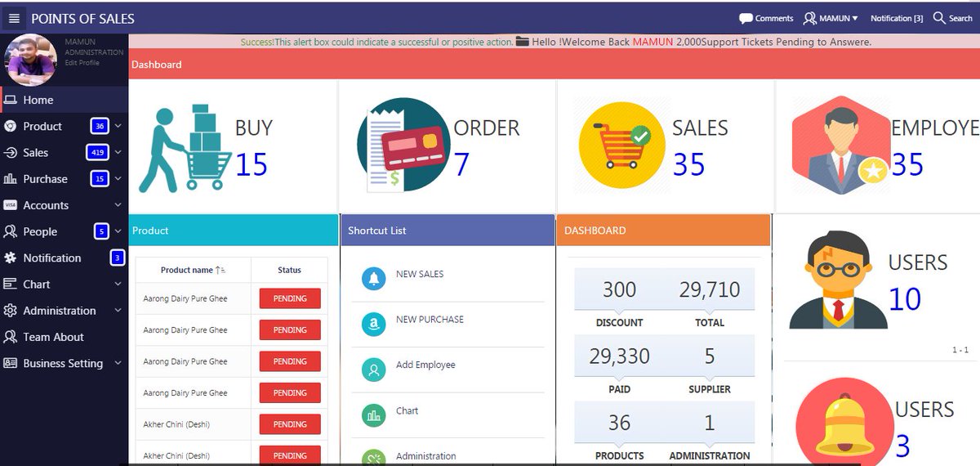Click the red bell USERS icon
Viewport: 980px width, 466px height.
pos(844,422)
